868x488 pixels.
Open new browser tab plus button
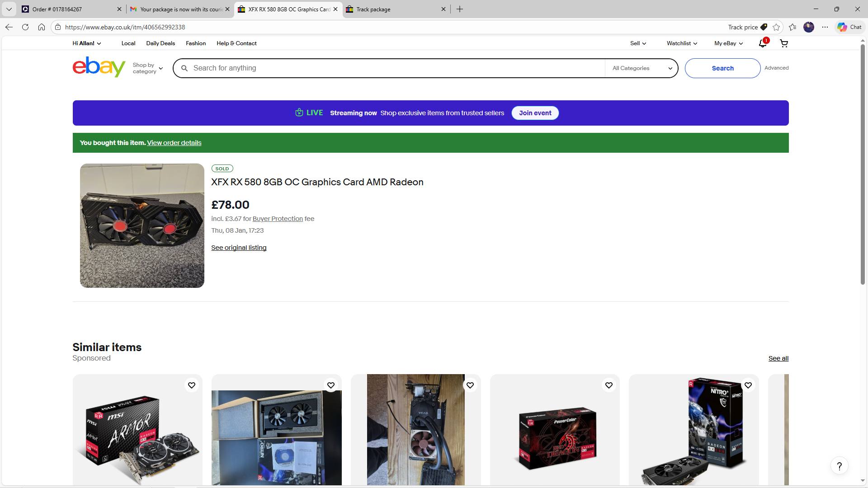coord(460,9)
